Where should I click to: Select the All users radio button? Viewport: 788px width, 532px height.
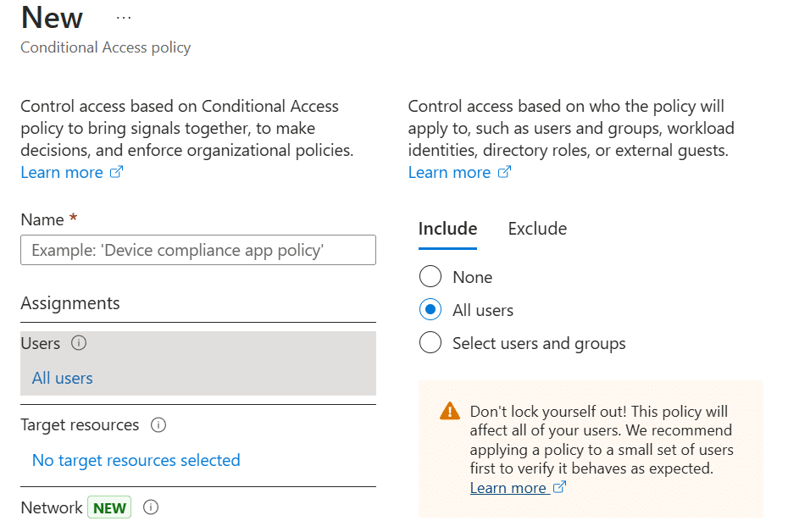click(430, 310)
